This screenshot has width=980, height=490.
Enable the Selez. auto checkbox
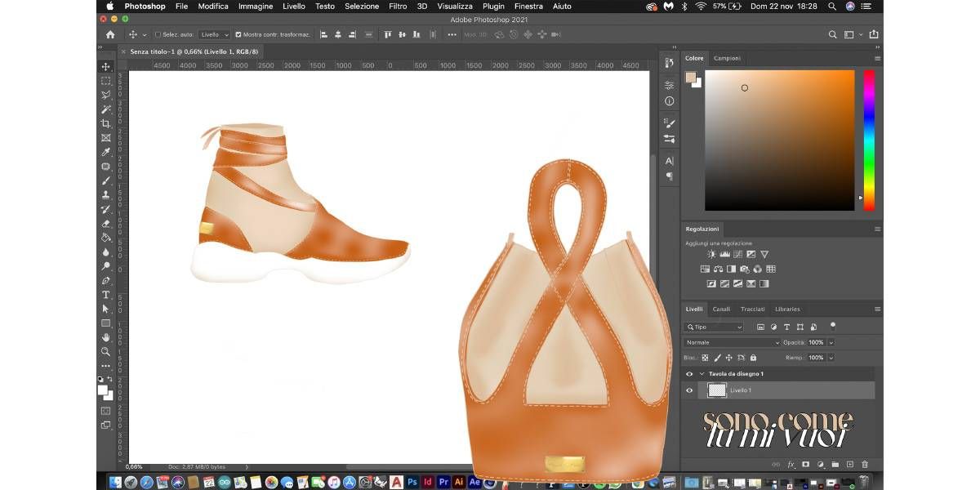coord(158,35)
